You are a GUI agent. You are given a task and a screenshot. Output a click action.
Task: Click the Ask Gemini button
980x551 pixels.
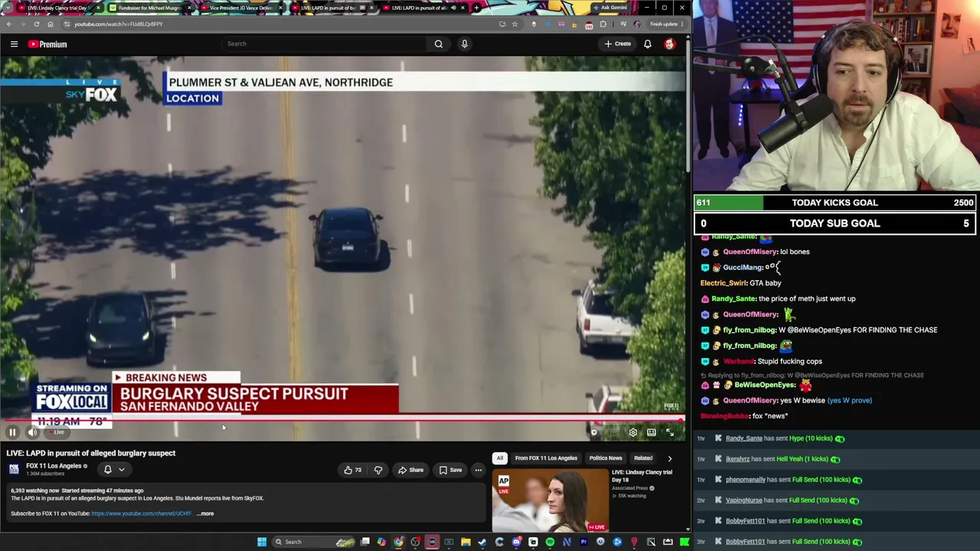pos(610,8)
